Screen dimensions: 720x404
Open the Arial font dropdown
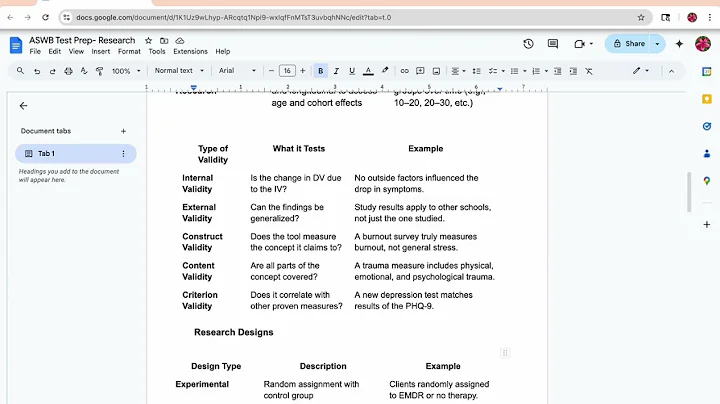tap(237, 71)
